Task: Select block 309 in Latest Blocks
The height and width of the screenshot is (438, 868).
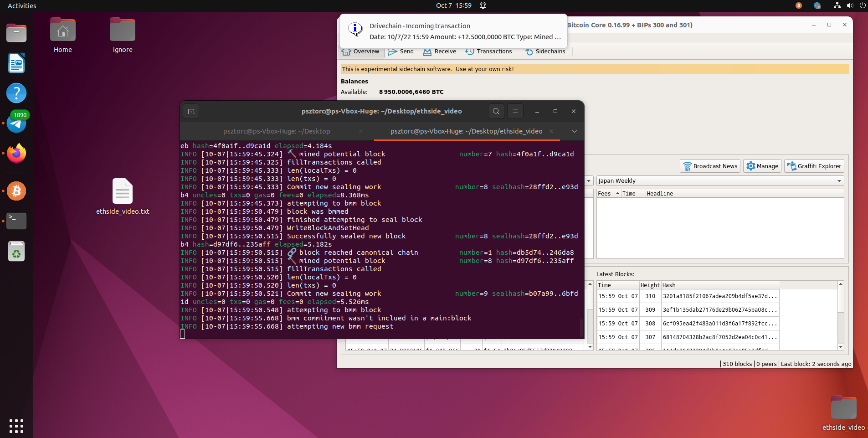Action: (x=688, y=310)
